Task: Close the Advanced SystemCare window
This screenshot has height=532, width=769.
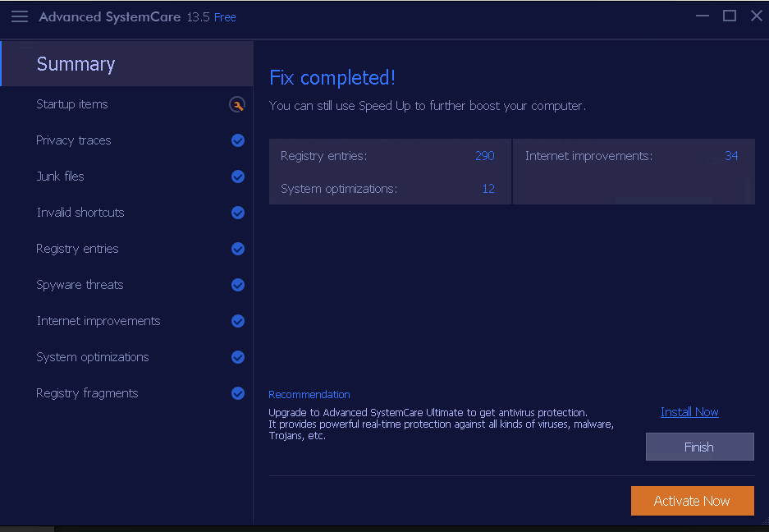Action: tap(756, 16)
